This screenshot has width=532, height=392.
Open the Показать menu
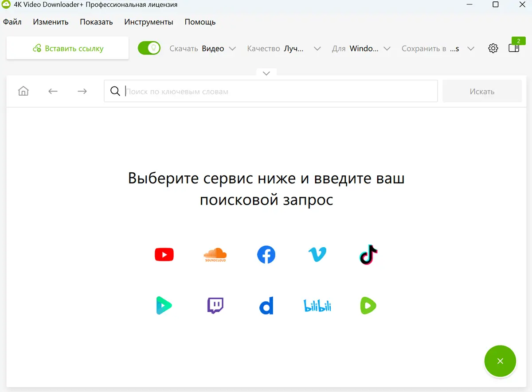(x=96, y=22)
